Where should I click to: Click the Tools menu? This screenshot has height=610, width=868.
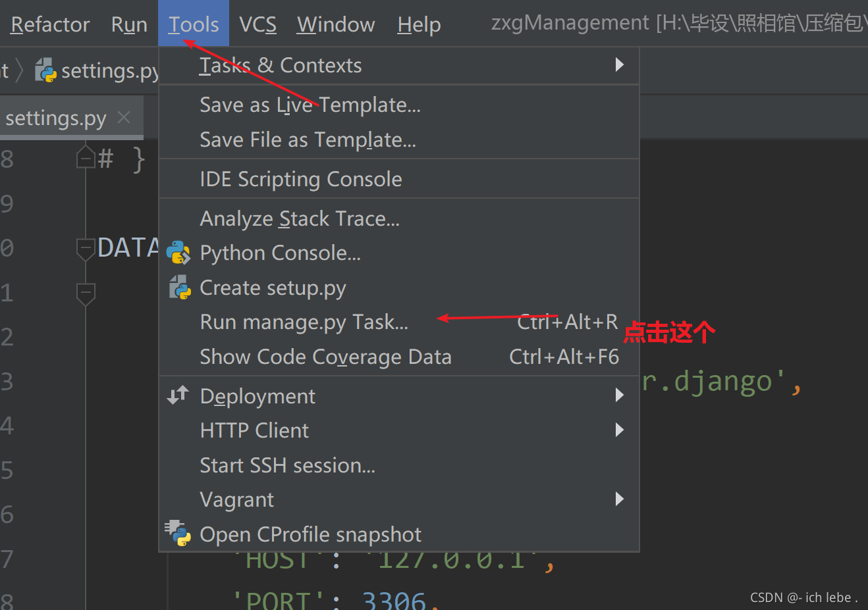point(194,24)
